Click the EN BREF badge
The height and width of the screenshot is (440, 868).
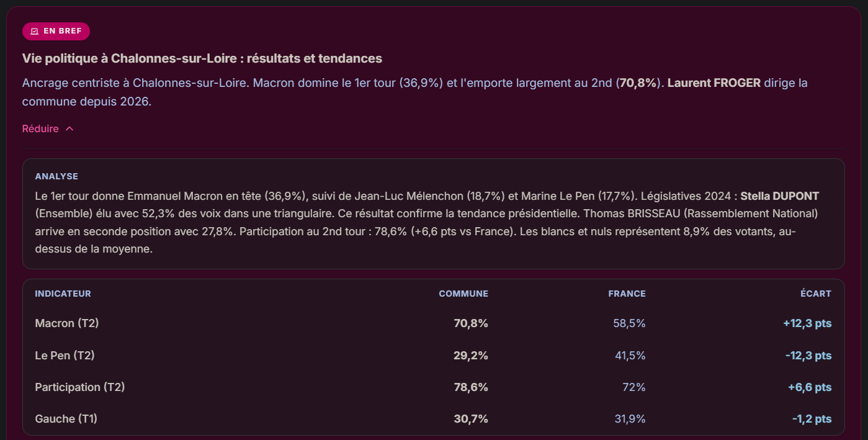[x=56, y=31]
